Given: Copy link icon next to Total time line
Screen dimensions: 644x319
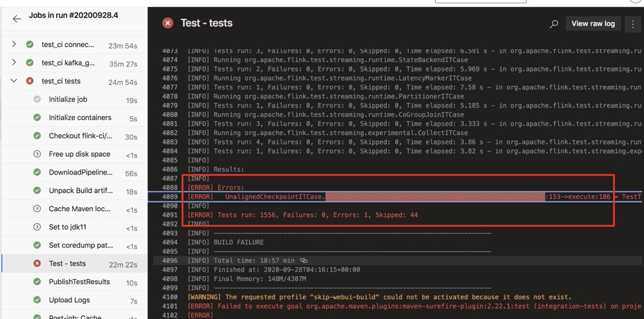Looking at the screenshot, I should point(304,260).
